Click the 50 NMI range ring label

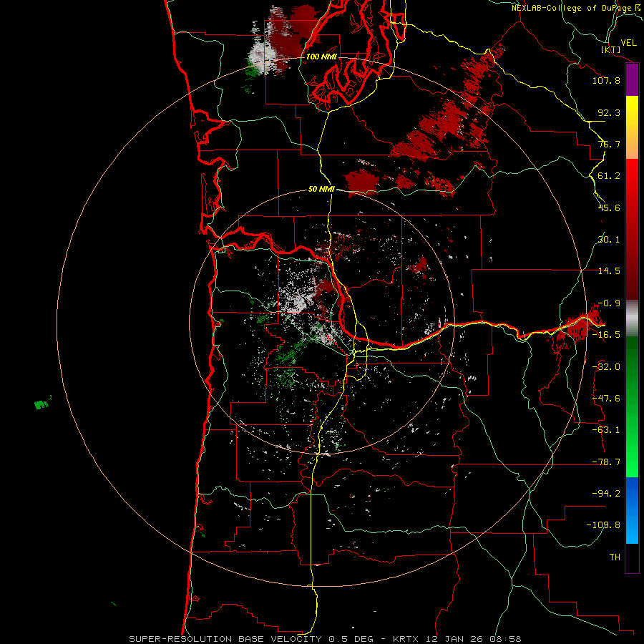[x=321, y=190]
